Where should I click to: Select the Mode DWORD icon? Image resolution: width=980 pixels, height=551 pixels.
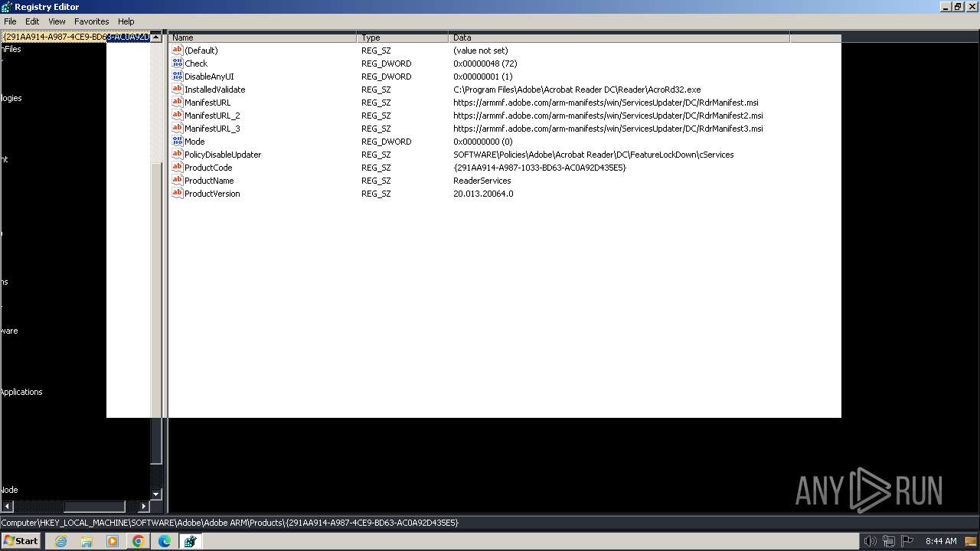coord(178,142)
